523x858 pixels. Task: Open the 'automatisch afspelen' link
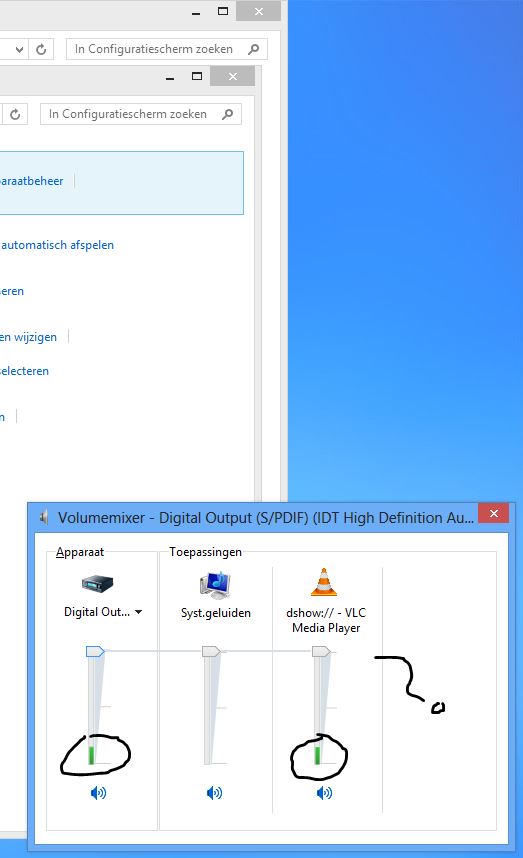[57, 245]
